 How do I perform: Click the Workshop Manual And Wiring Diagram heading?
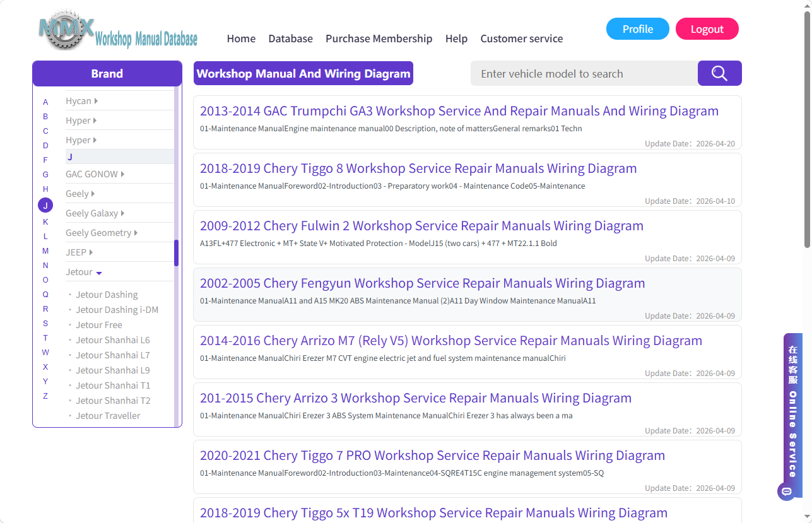point(303,73)
